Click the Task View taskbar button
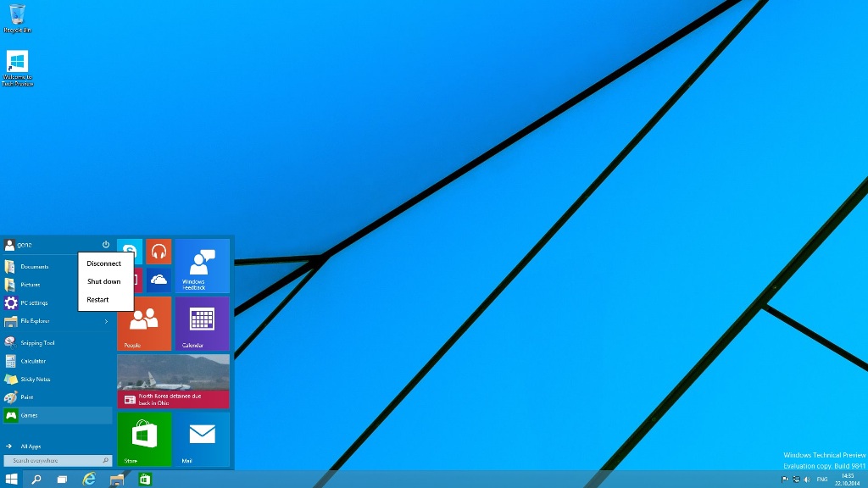The image size is (868, 488). click(x=62, y=480)
